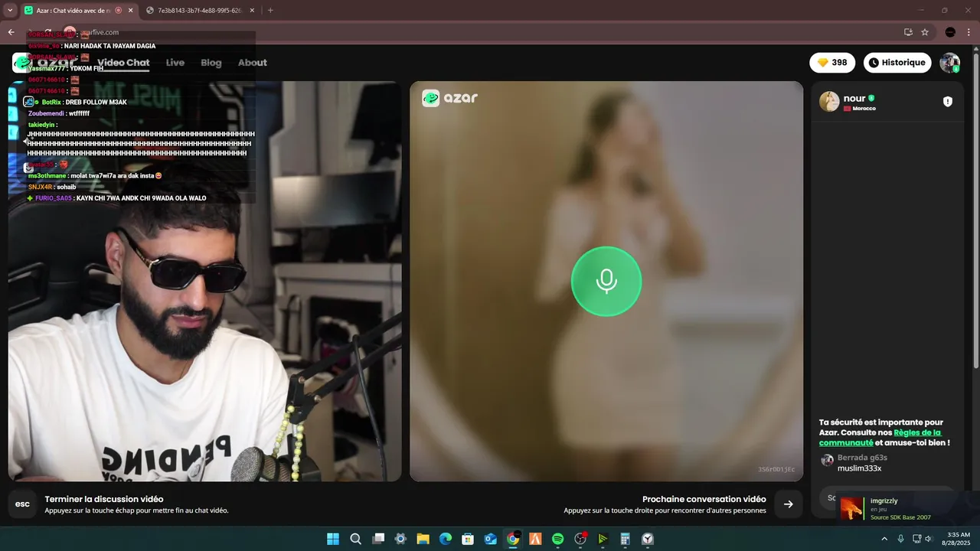Open OBS Studio from the taskbar
This screenshot has height=551, width=980.
tap(580, 539)
